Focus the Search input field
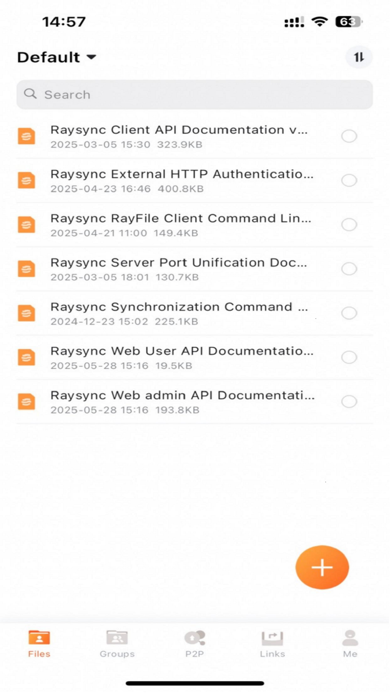392x696 pixels. coord(194,94)
